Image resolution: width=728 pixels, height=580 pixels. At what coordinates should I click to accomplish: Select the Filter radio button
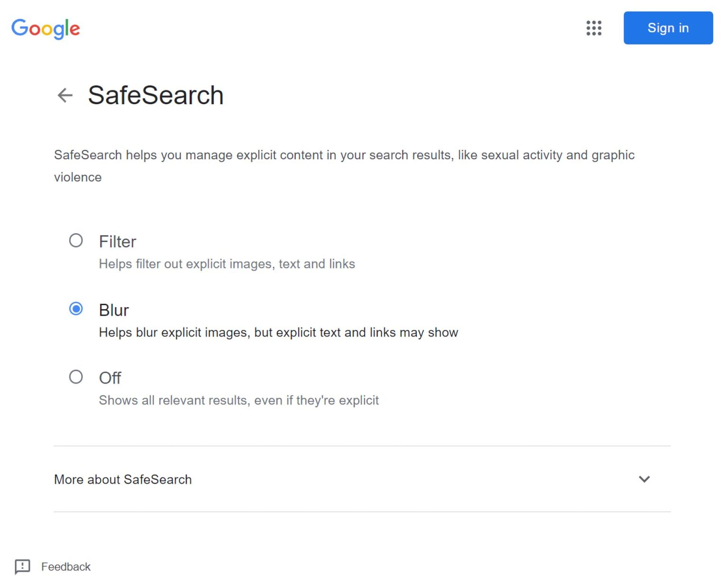tap(76, 241)
